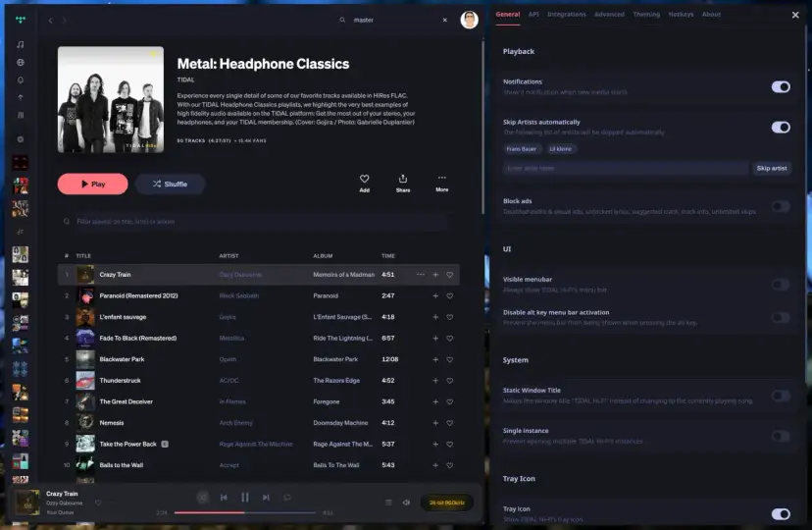Screen dimensions: 812x530
Task: Skip to previous track
Action: 224,498
